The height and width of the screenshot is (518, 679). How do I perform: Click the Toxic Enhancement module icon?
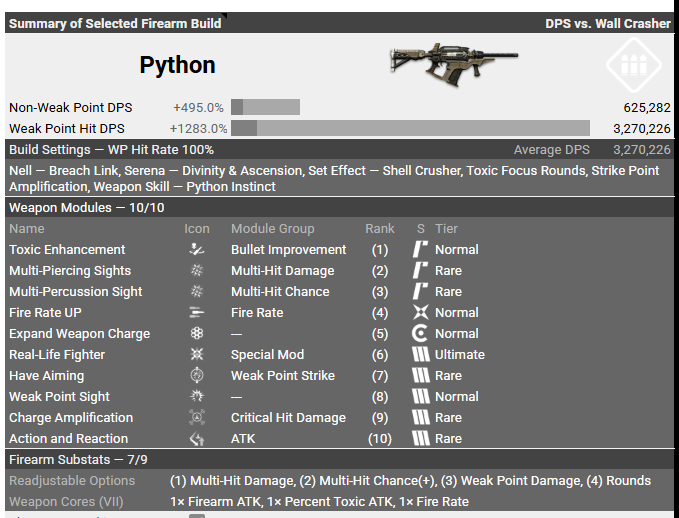[x=197, y=249]
